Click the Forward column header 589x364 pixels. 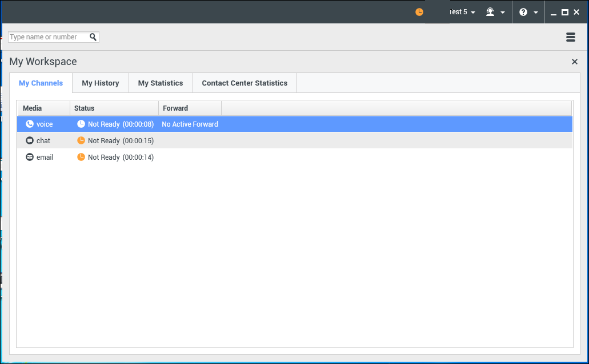click(190, 108)
